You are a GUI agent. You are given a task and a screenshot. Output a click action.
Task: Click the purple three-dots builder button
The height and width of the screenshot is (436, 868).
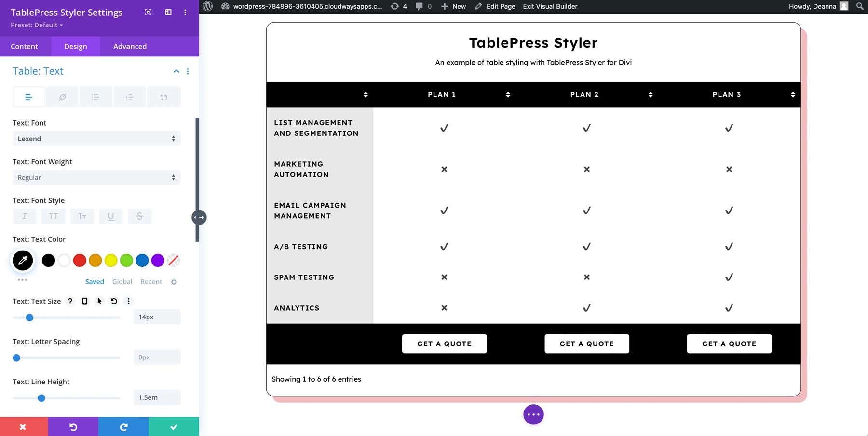(533, 414)
